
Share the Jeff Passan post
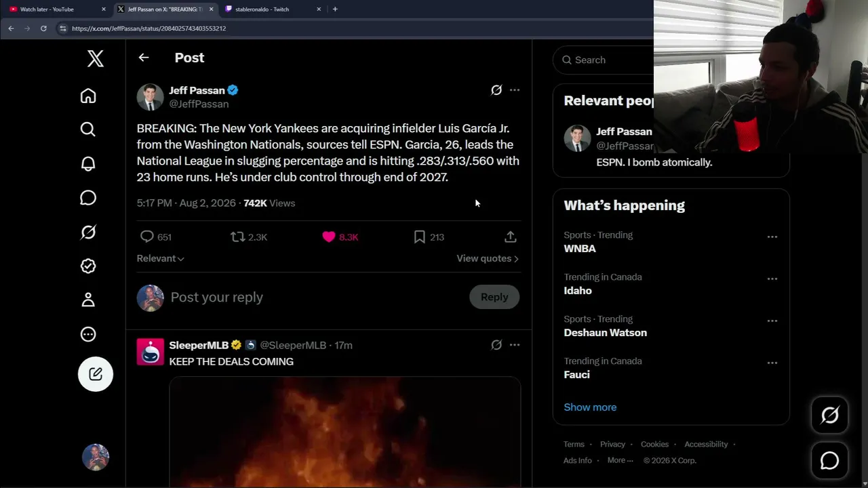click(511, 237)
